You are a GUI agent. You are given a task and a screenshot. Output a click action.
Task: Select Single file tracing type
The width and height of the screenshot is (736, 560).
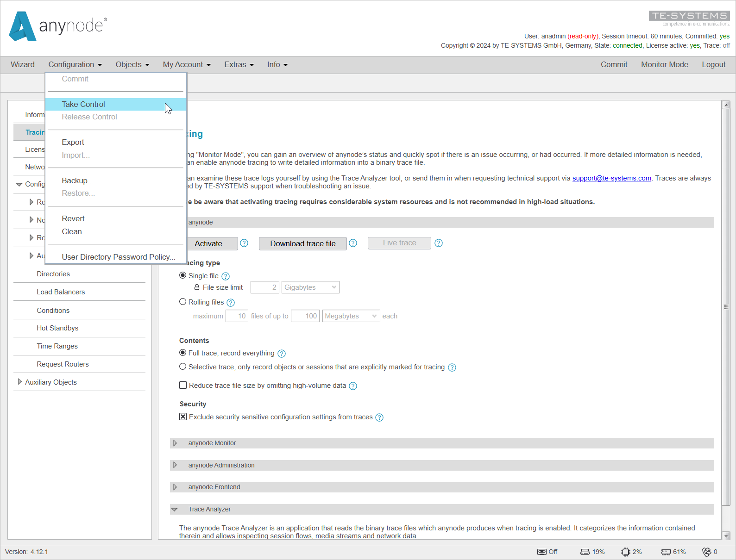pyautogui.click(x=183, y=275)
